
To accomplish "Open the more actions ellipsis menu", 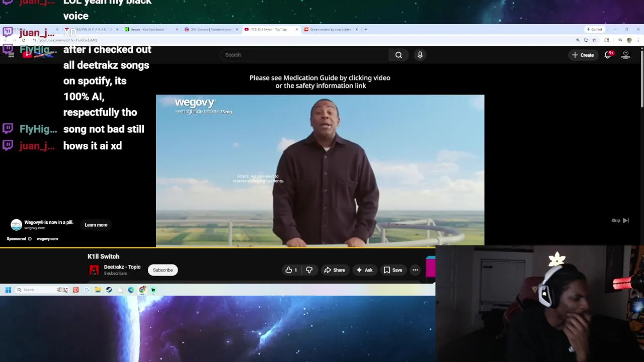I will pos(415,270).
